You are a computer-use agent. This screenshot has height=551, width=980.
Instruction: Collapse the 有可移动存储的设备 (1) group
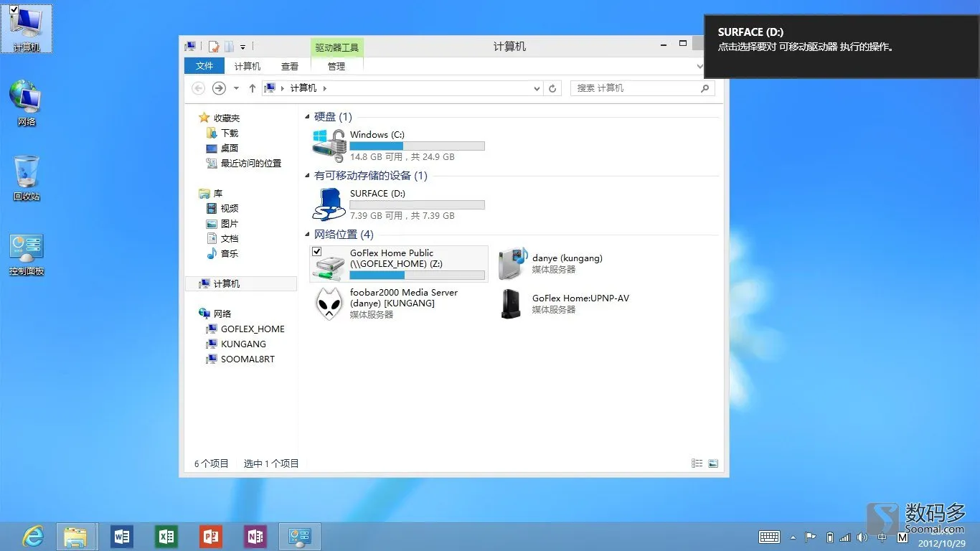[308, 176]
